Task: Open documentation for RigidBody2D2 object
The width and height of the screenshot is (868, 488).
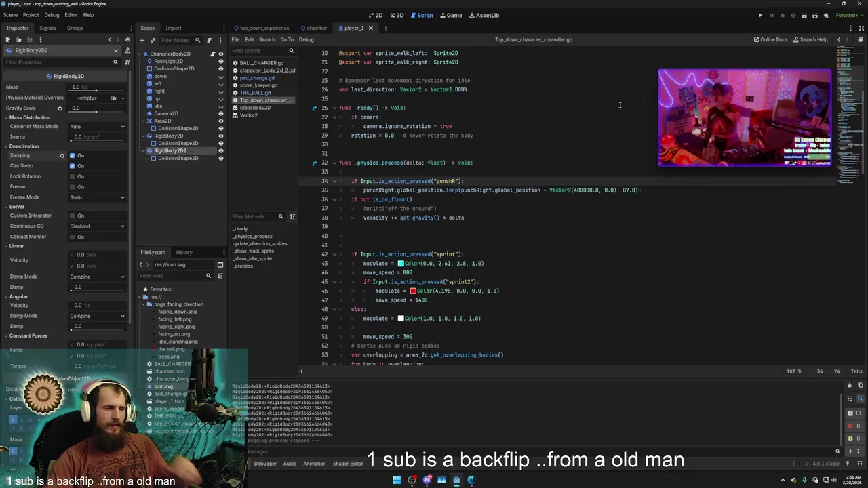Action: (126, 51)
